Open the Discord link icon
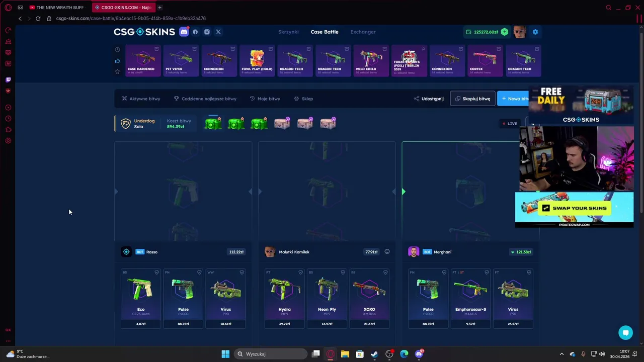 184,32
